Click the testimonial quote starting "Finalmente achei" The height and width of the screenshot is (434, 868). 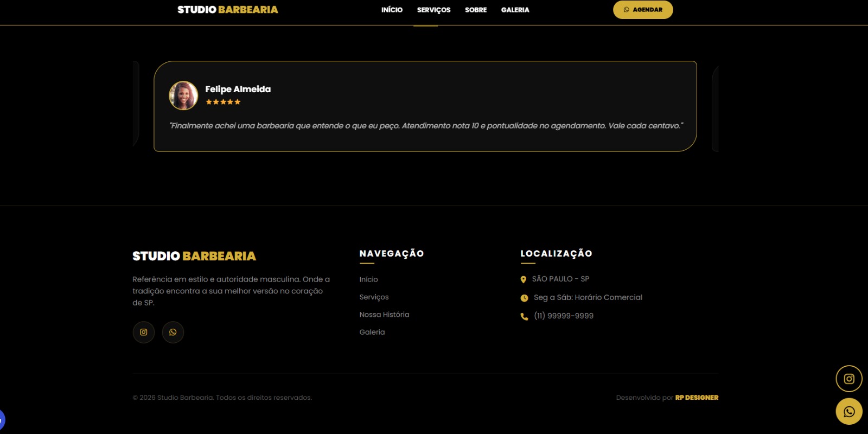point(426,125)
